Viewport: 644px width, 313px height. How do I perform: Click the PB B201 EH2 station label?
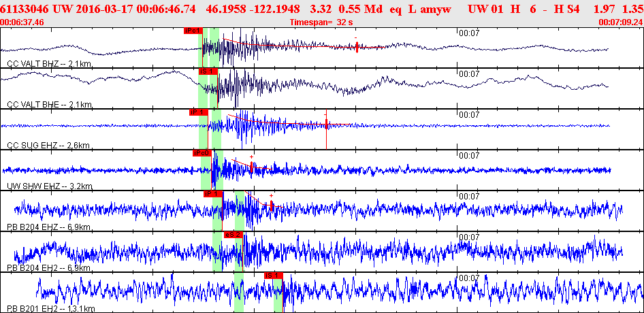click(x=50, y=308)
